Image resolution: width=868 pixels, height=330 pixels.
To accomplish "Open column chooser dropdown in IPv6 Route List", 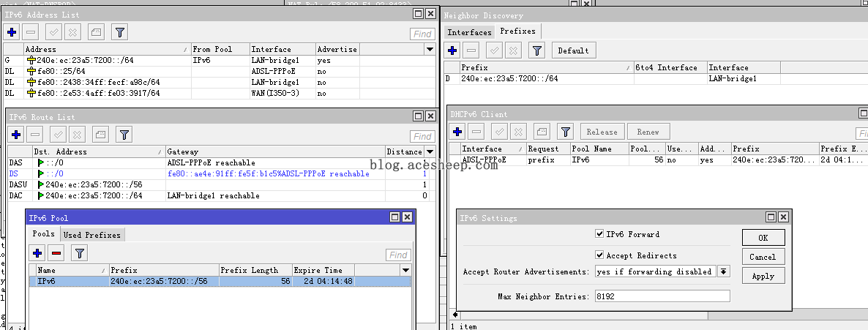I will (x=430, y=151).
